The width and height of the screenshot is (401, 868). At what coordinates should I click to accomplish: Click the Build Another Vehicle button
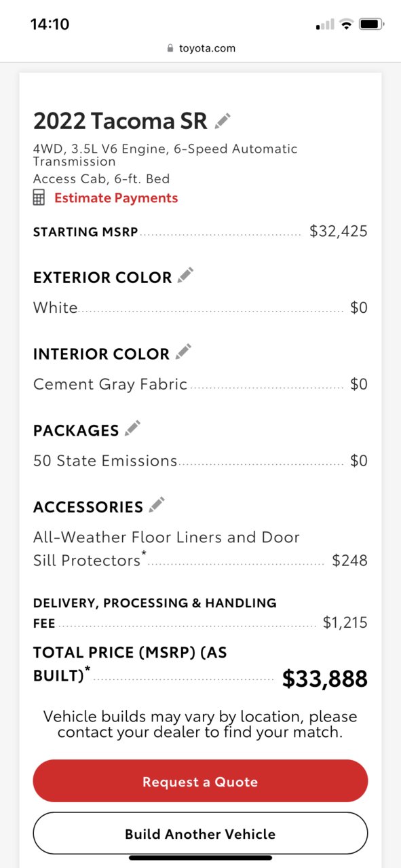[200, 833]
